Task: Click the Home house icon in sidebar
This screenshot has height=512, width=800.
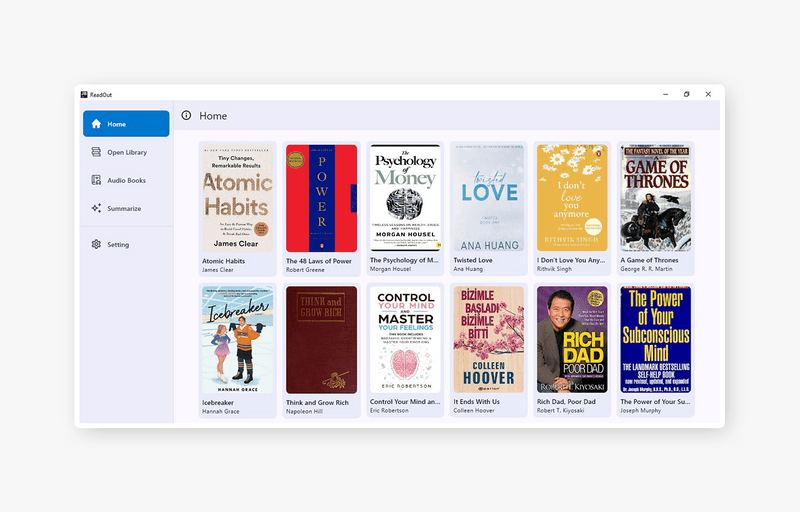Action: click(96, 124)
